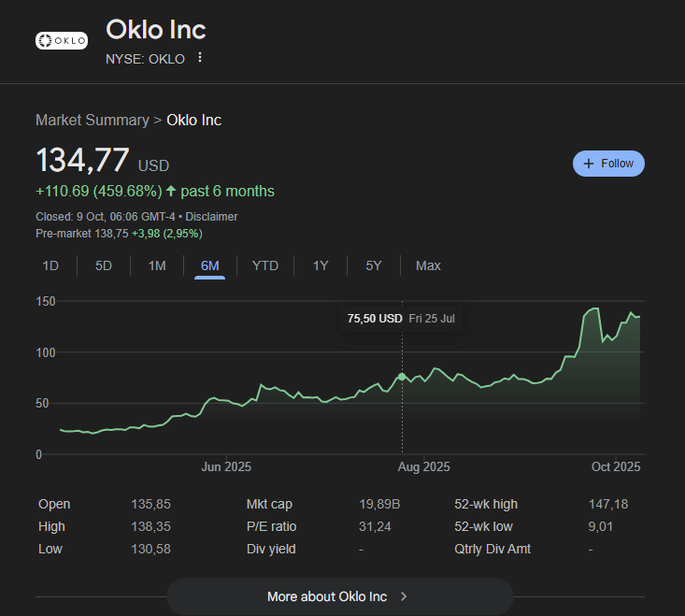Click the Oklo Inc page title

pyautogui.click(x=156, y=30)
